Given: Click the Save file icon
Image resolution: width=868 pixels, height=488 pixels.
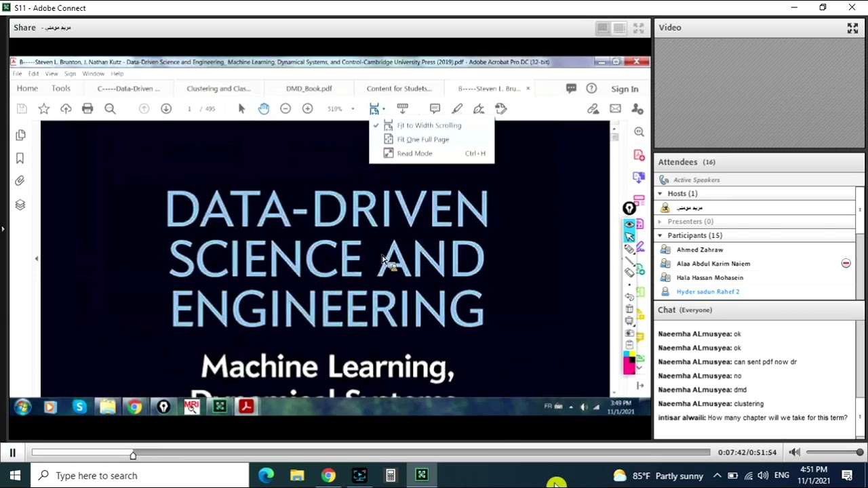Looking at the screenshot, I should click(x=22, y=108).
